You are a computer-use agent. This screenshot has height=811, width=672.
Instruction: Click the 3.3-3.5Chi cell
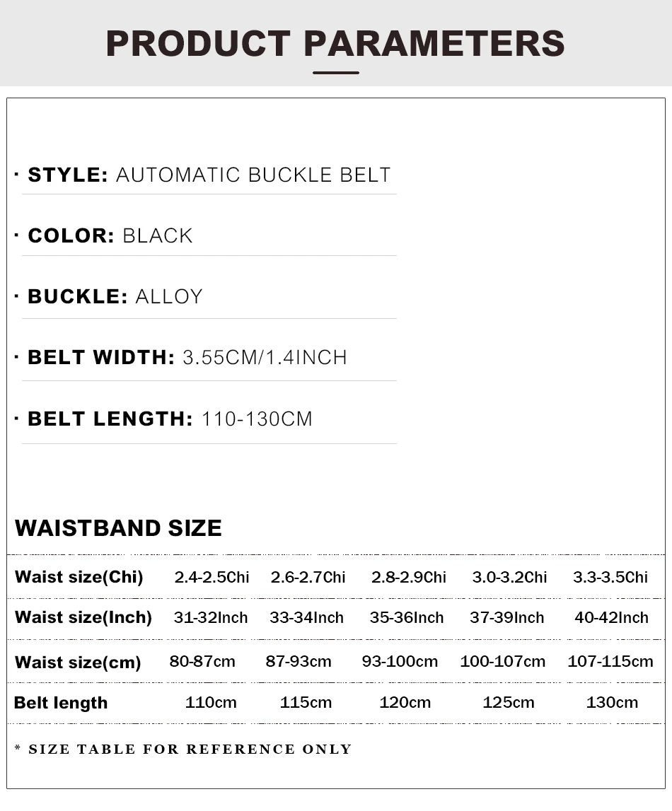610,577
